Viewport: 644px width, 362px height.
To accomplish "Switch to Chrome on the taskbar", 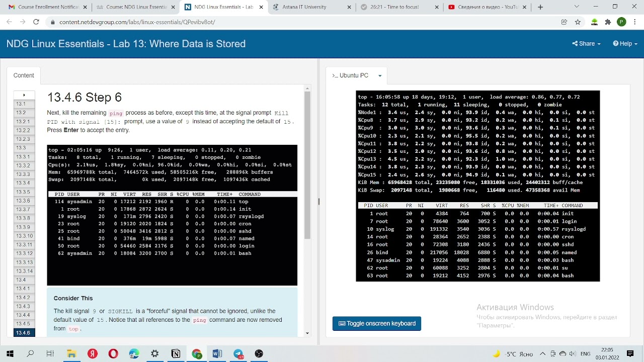I will point(197,353).
